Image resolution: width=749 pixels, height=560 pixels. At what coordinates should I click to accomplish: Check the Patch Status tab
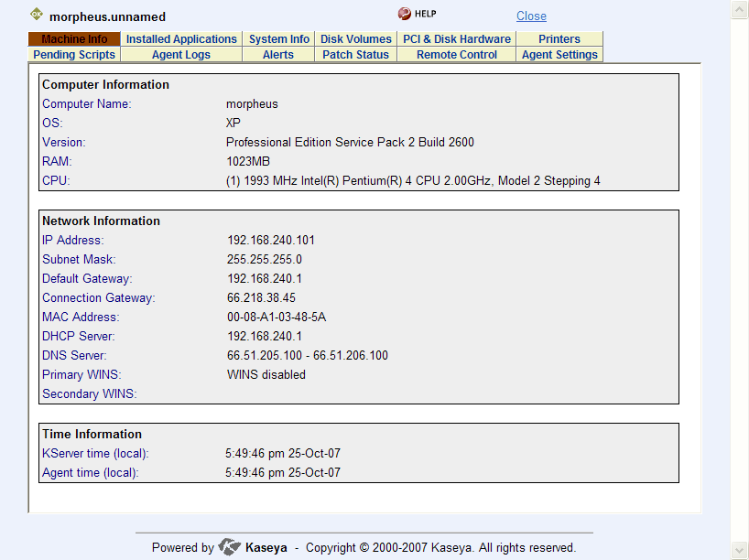356,55
